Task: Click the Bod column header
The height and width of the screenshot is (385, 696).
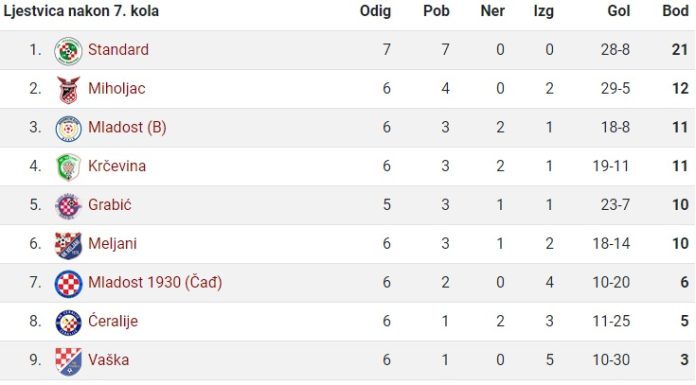Action: [x=675, y=11]
